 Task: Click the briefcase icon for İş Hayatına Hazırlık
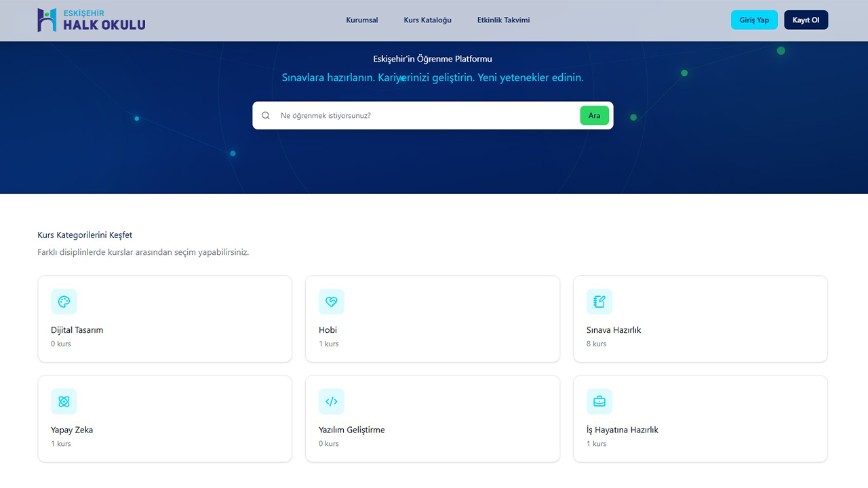pos(599,402)
